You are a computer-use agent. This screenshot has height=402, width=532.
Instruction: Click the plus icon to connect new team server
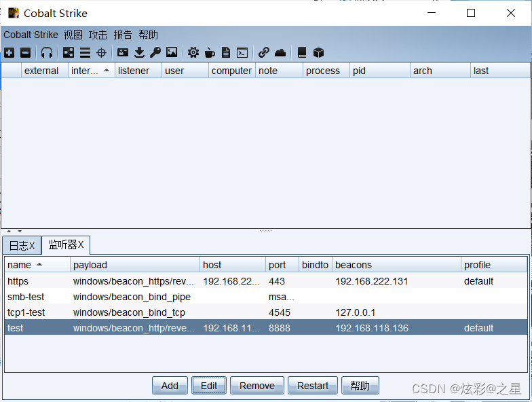9,52
